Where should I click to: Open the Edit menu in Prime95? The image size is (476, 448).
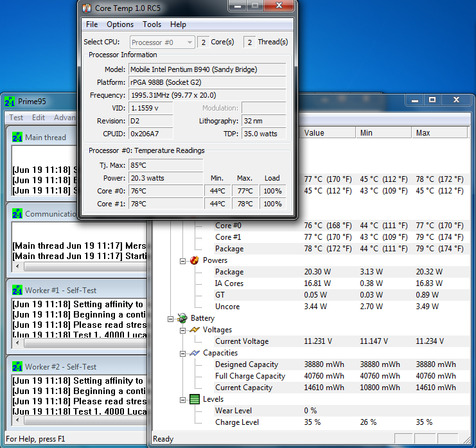39,118
